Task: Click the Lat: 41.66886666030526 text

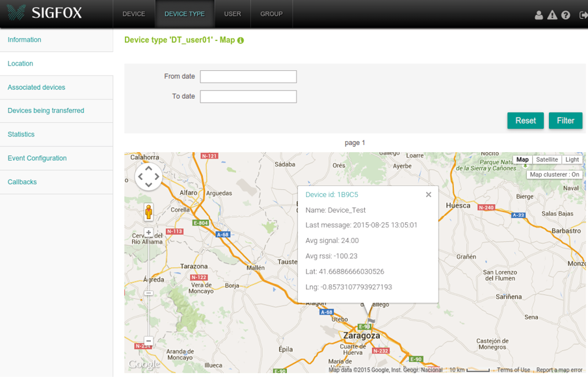Action: click(345, 271)
